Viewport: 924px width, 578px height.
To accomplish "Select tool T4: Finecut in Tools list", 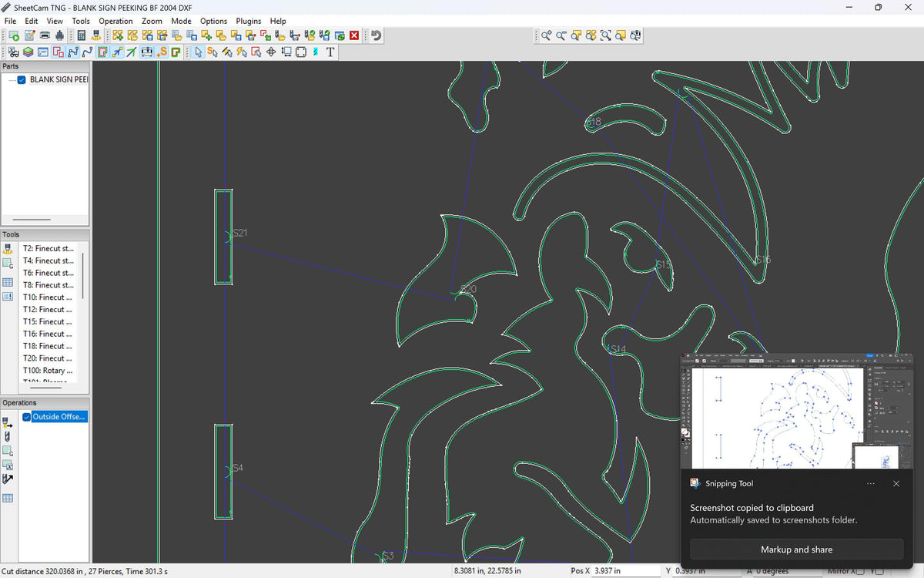I will pyautogui.click(x=49, y=260).
